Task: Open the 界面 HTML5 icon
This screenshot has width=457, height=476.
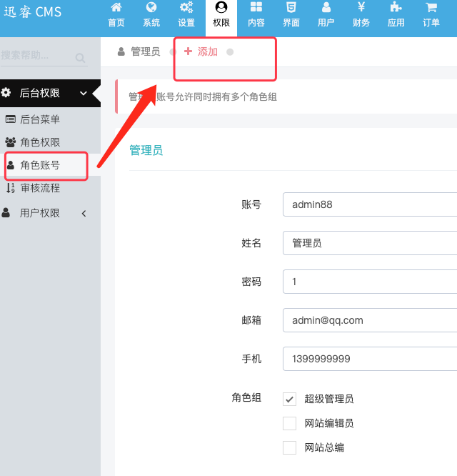Action: click(291, 7)
